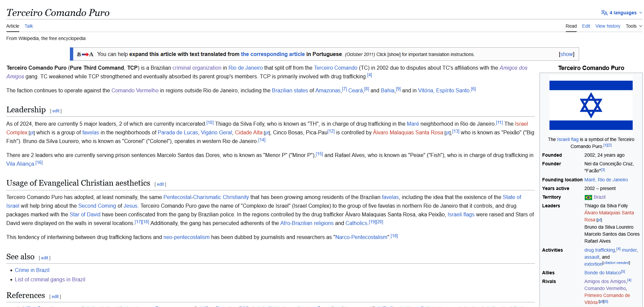The image size is (644, 307).
Task: Select the 'Rafael Alves' leader name in infobox
Action: click(597, 241)
